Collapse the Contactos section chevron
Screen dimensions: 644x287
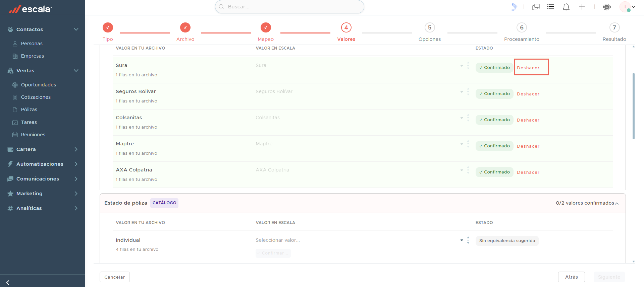pos(76,29)
